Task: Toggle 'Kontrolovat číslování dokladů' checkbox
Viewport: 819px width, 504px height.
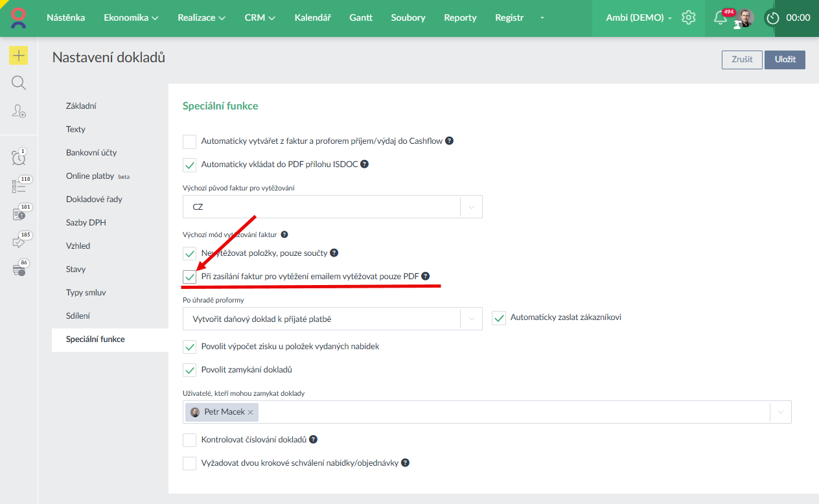Action: (189, 440)
